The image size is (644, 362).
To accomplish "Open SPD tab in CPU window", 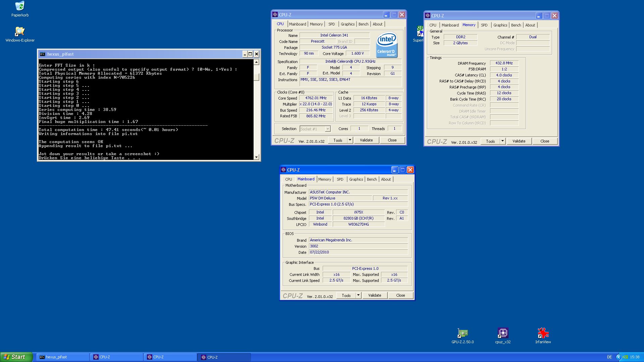I will pyautogui.click(x=331, y=24).
